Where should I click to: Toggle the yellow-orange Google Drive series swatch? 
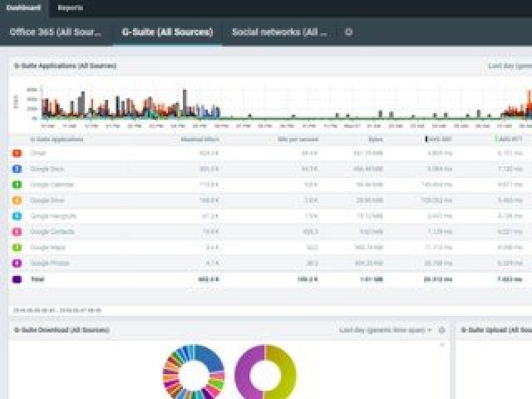17,200
